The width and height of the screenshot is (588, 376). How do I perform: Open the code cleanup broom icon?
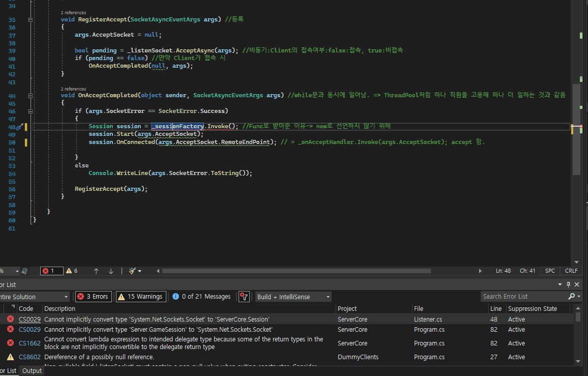[x=132, y=271]
